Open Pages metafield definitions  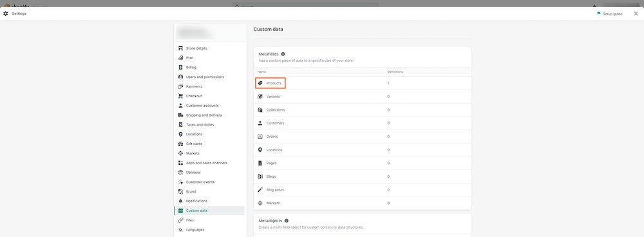pos(362,163)
